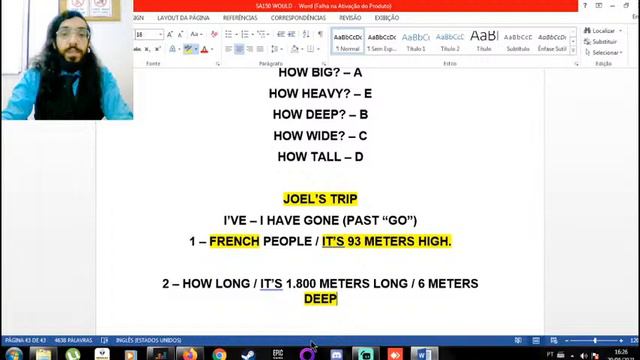Screen dimensions: 640x360
Task: Align text to the right
Action: point(250,49)
